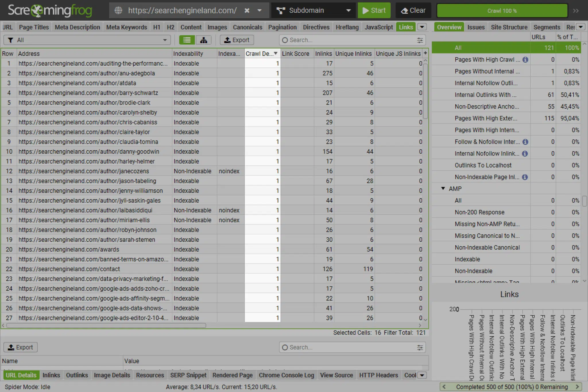588x392 pixels.
Task: Toggle sort order on the Crawl Depth column
Action: (260, 53)
